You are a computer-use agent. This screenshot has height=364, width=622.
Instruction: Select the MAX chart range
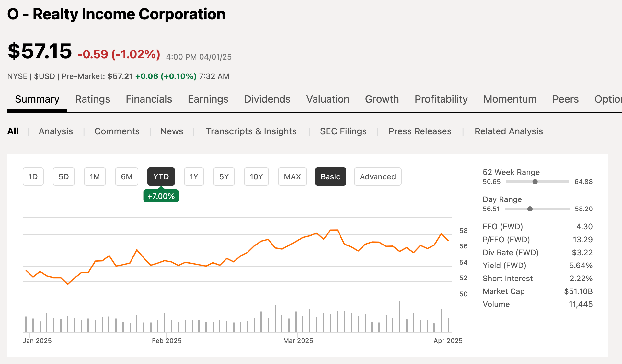click(292, 176)
